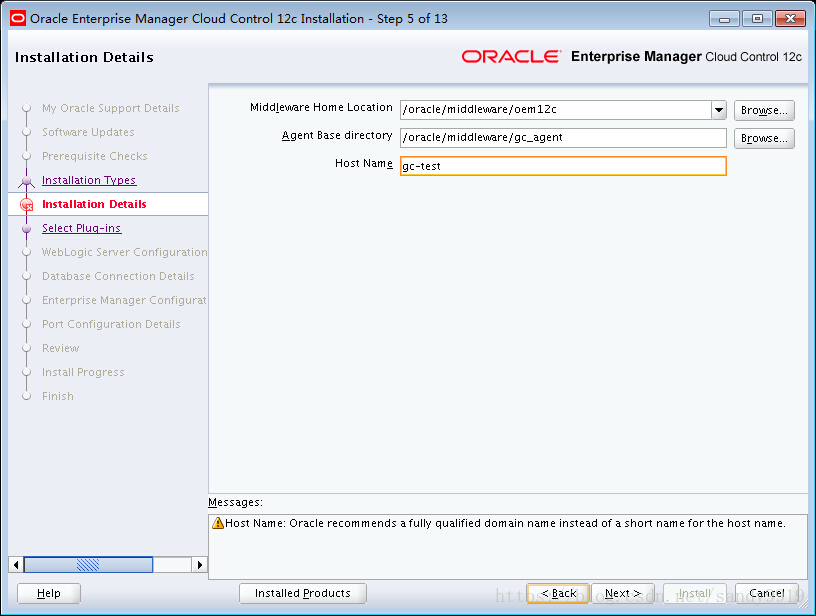The width and height of the screenshot is (816, 616).
Task: Click the Finish step text
Action: click(58, 396)
